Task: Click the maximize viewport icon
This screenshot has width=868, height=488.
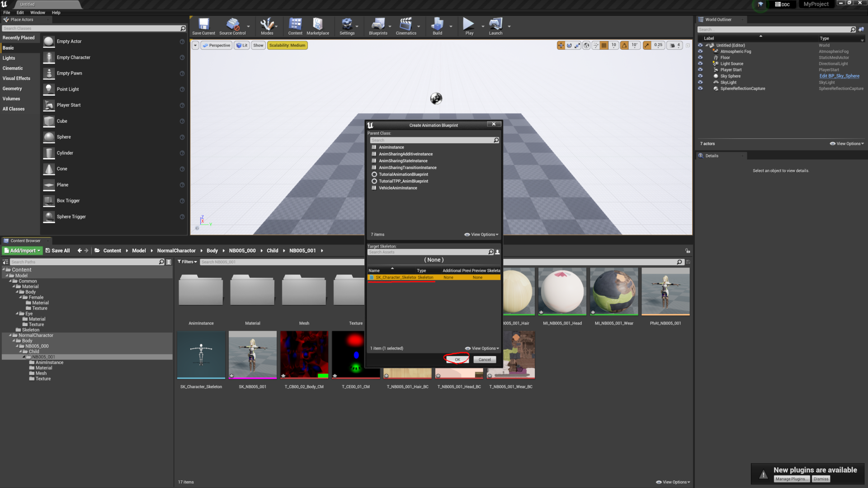Action: click(688, 45)
